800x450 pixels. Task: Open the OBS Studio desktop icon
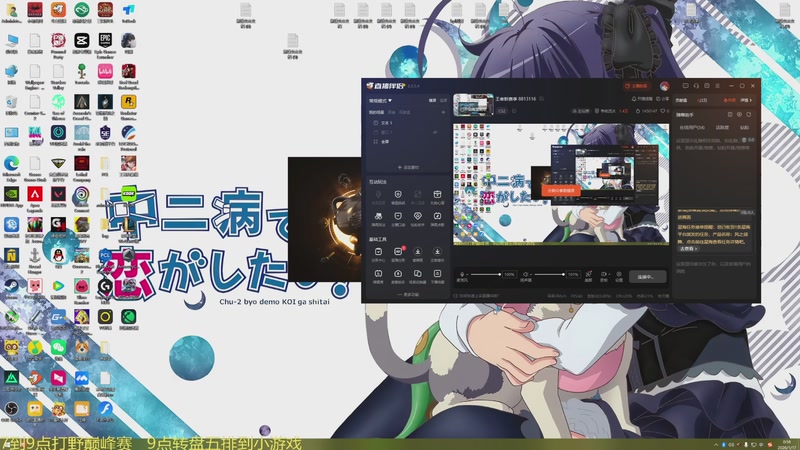[11, 411]
